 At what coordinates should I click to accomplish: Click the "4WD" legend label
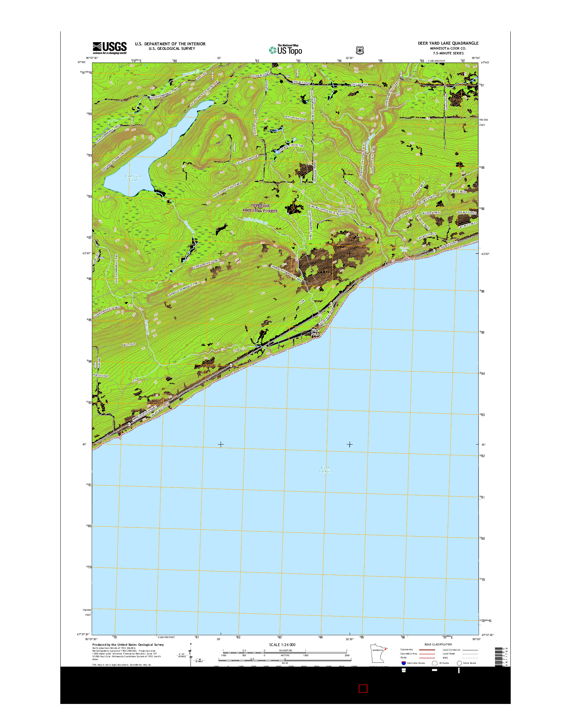coord(445,658)
